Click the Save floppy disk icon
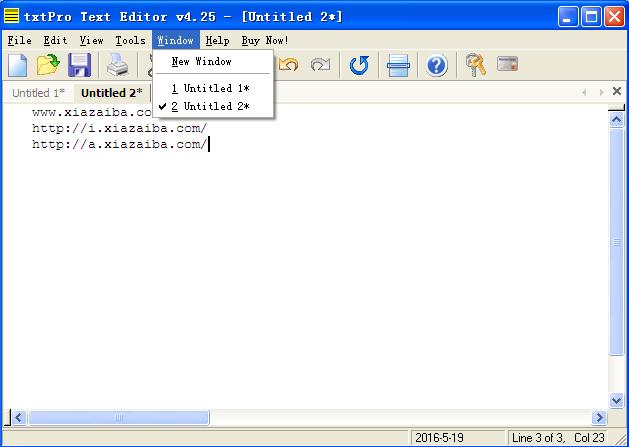This screenshot has width=629, height=447. (x=79, y=65)
